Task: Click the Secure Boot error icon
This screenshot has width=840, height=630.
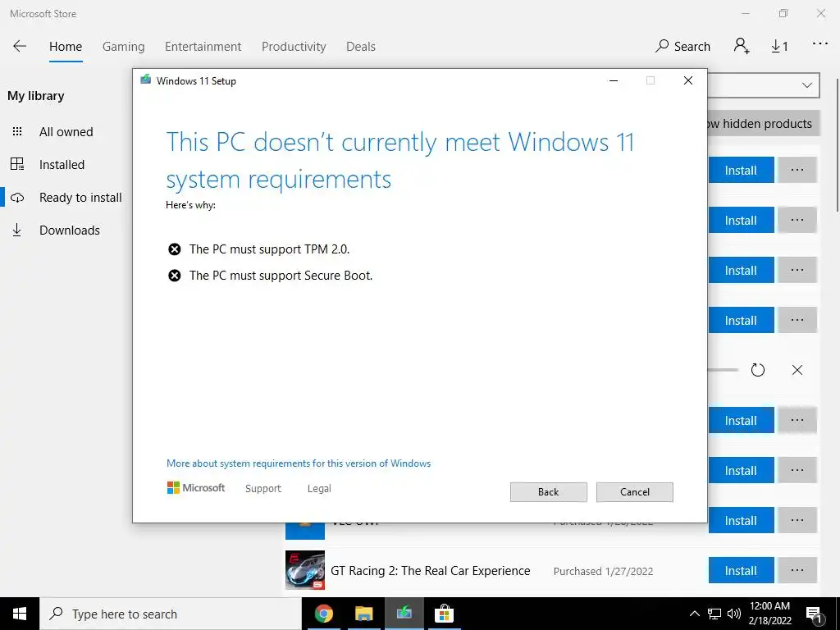Action: (x=174, y=276)
